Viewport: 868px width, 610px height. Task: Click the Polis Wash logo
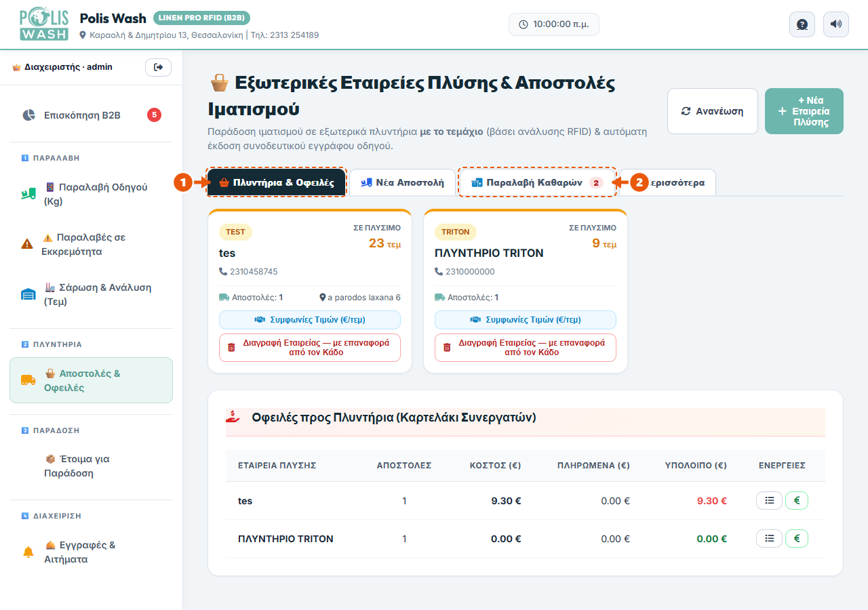pyautogui.click(x=45, y=24)
